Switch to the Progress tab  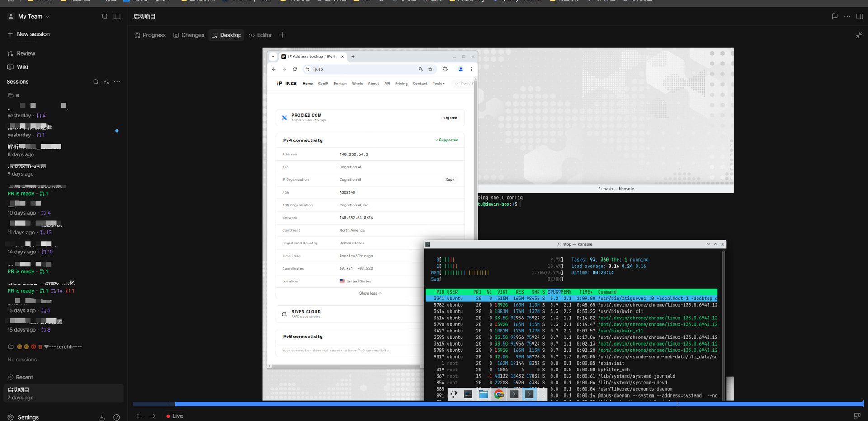(x=150, y=35)
